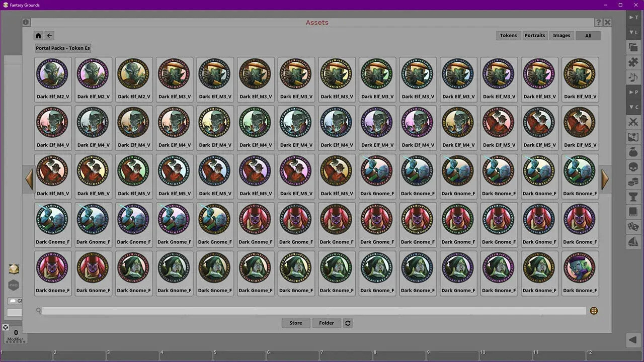The image size is (644, 362).
Task: Toggle the modifier gear beside Modifier counter
Action: tap(6, 327)
